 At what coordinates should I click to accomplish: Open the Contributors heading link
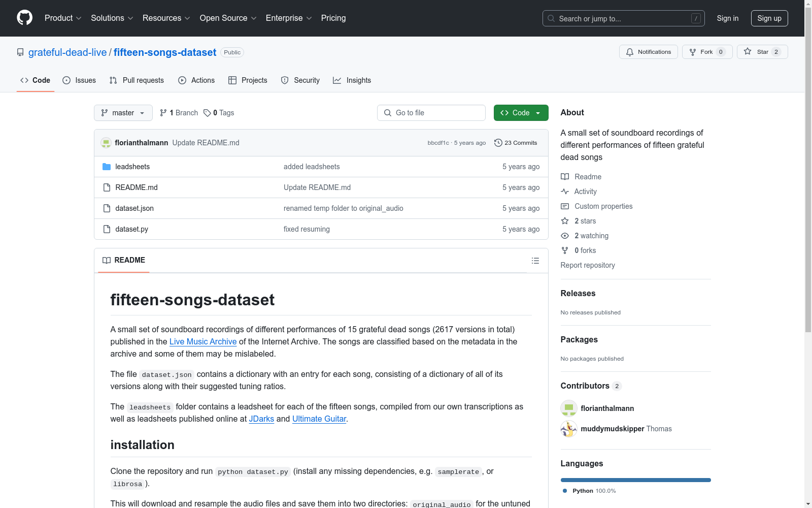591,386
